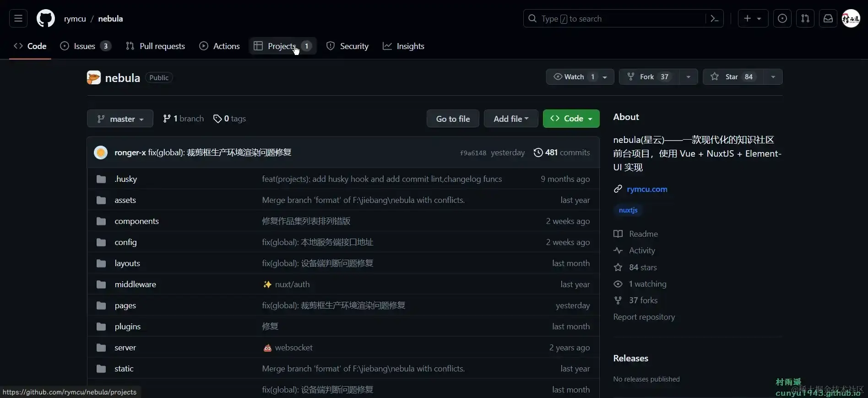Image resolution: width=868 pixels, height=398 pixels.
Task: Open the Pull requests tab
Action: (155, 46)
